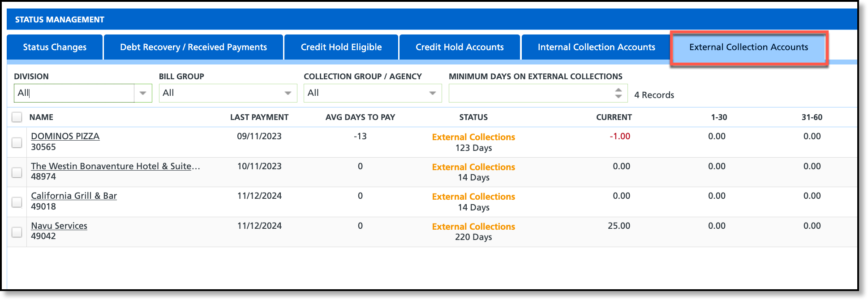The image size is (868, 300).
Task: Check the Westin Bonaventure row checkbox
Action: coord(17,172)
